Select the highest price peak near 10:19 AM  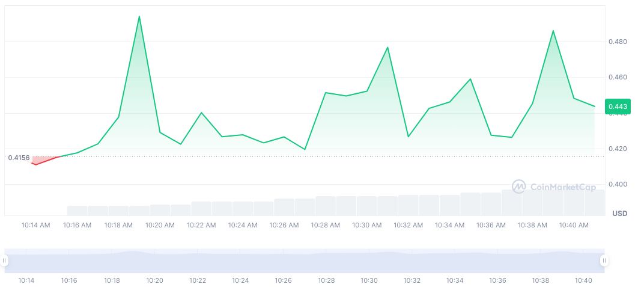[x=139, y=17]
